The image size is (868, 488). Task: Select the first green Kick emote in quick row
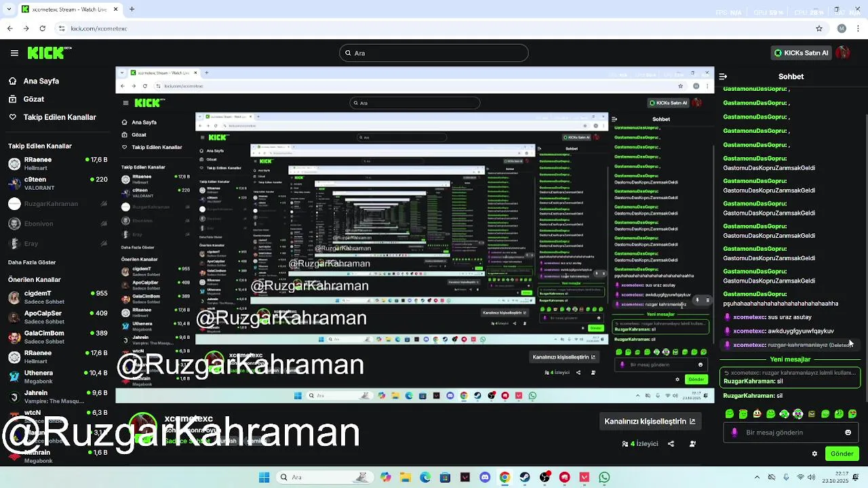730,413
